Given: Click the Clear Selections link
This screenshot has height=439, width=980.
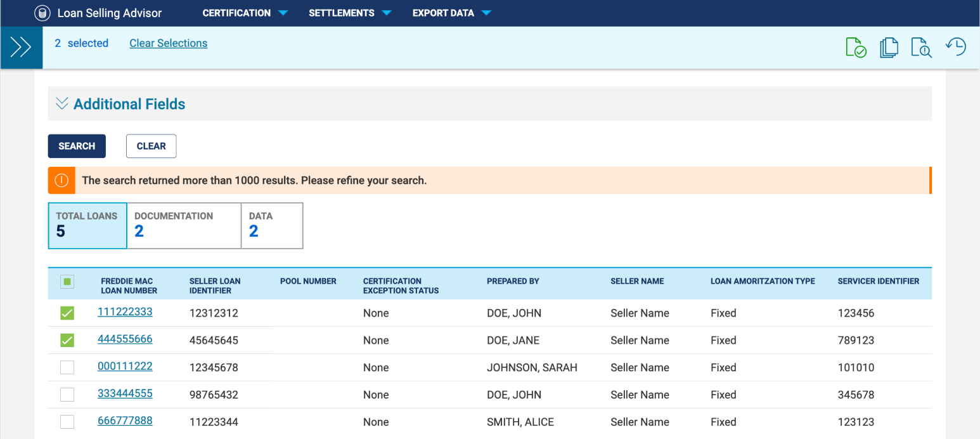Looking at the screenshot, I should [x=168, y=43].
